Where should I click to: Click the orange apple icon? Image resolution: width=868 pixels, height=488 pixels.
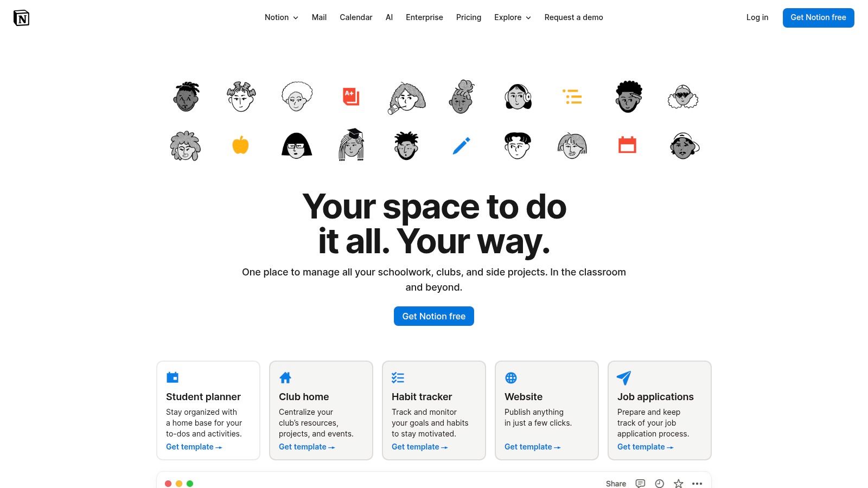[240, 145]
